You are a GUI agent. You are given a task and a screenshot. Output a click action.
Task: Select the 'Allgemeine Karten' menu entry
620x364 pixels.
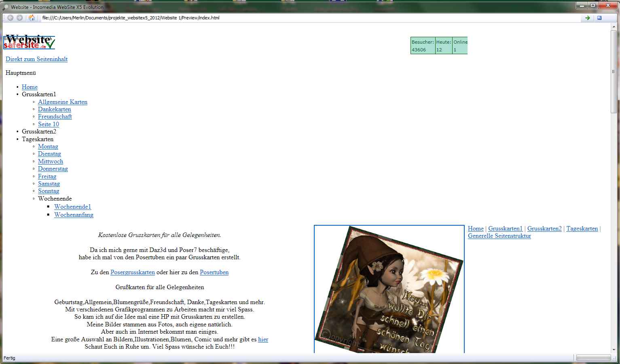(x=63, y=102)
